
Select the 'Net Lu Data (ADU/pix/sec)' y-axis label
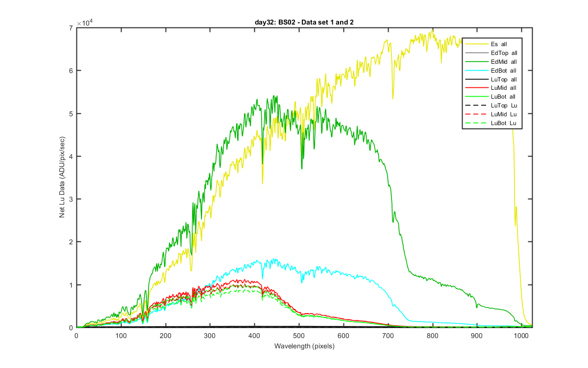[x=62, y=178]
